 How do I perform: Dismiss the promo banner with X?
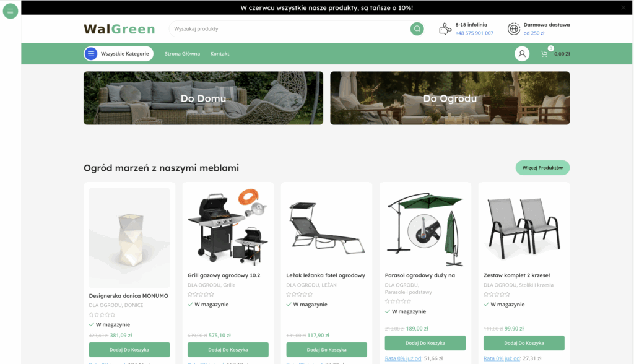(x=623, y=7)
